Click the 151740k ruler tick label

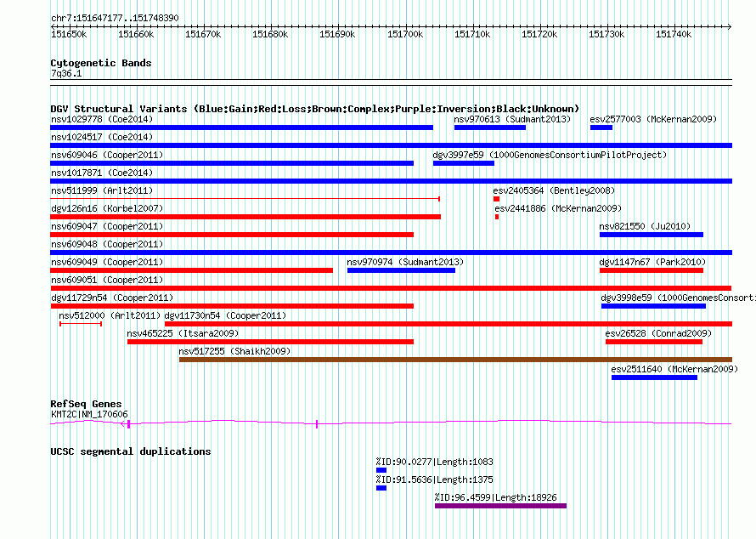click(x=674, y=34)
